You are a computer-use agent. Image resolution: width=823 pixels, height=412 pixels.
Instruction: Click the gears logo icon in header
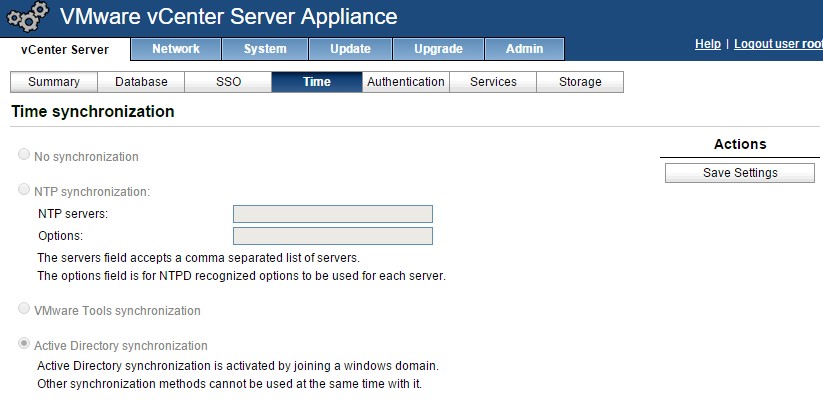pos(27,17)
